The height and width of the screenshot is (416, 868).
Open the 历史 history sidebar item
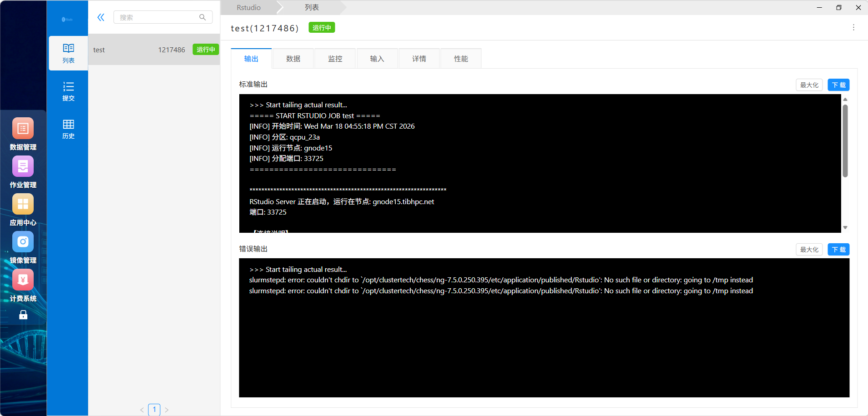click(68, 129)
